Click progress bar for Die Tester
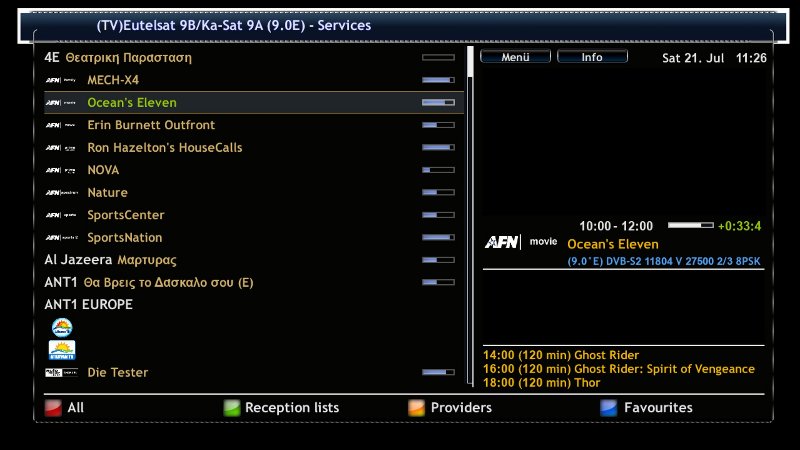 [x=438, y=372]
